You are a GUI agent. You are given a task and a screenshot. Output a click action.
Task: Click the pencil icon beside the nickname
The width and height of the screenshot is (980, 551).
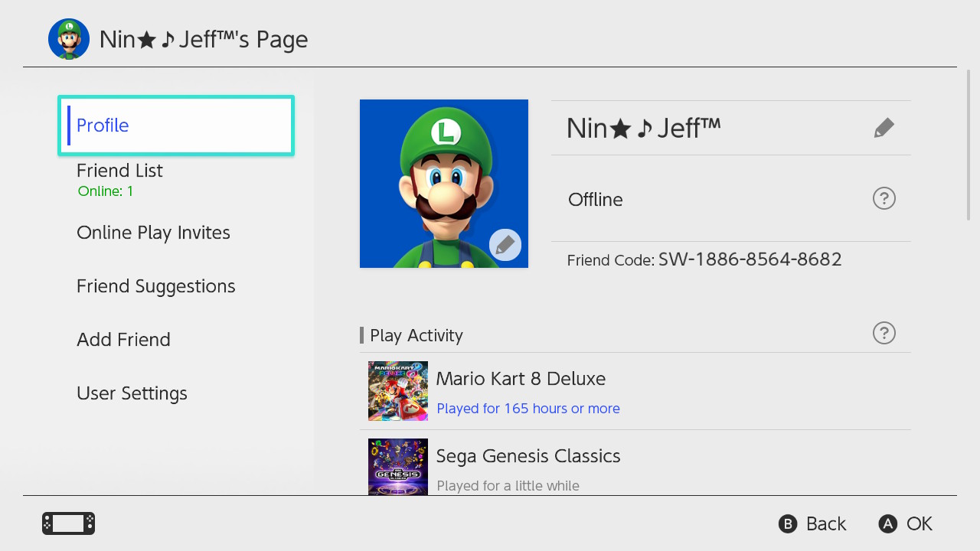pyautogui.click(x=884, y=128)
